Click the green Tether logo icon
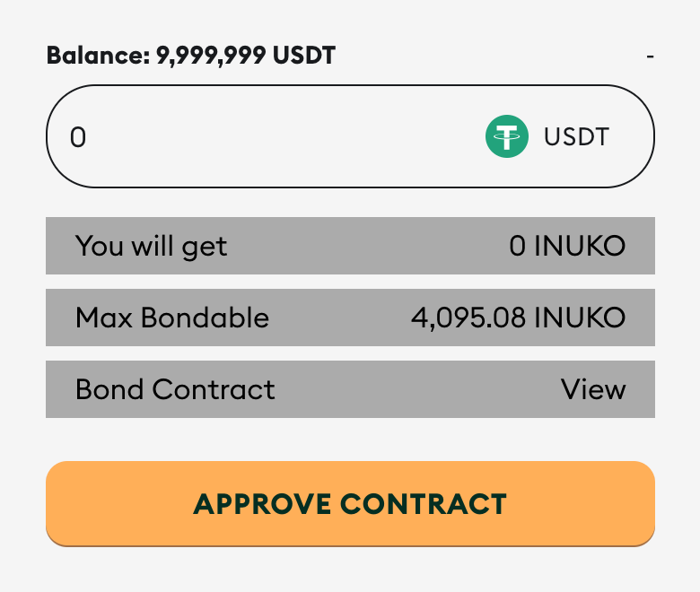Viewport: 700px width, 592px height. tap(507, 137)
